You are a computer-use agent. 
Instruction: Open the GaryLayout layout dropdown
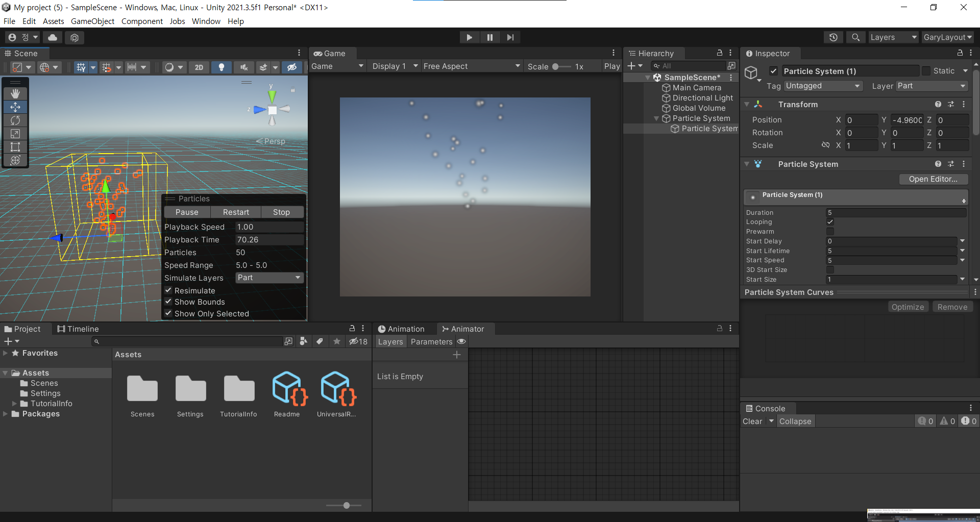tap(947, 37)
